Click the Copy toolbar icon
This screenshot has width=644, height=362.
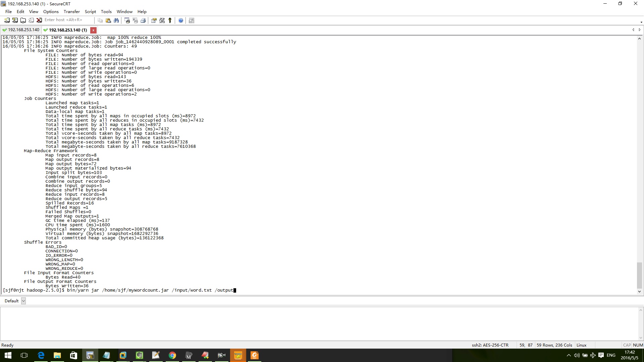tap(100, 20)
